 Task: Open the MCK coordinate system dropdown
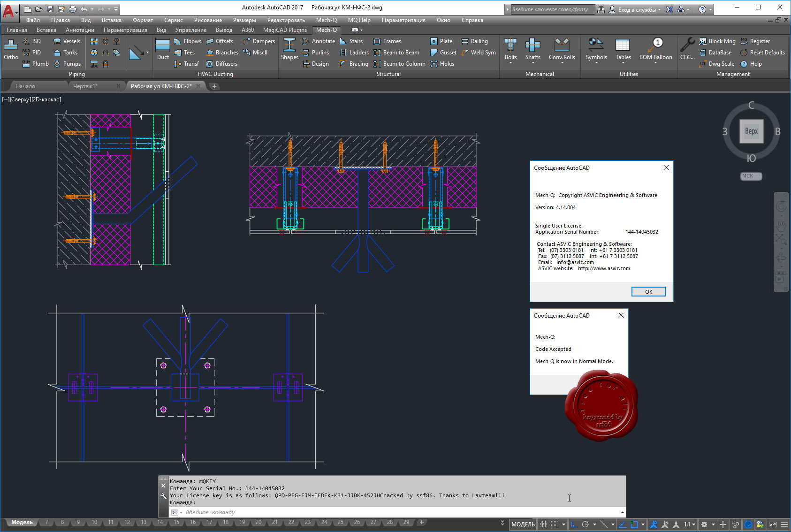pos(751,176)
